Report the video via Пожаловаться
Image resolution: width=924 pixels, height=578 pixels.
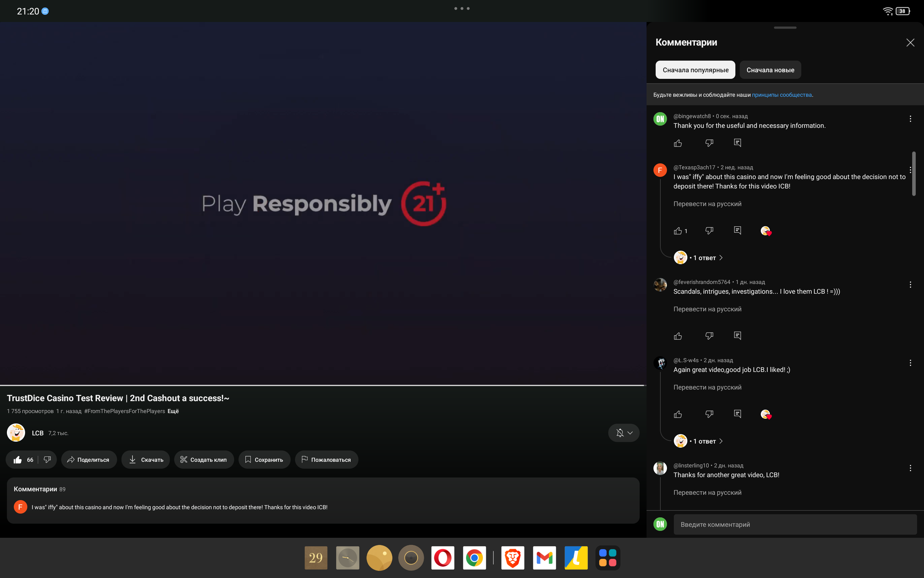(x=326, y=460)
